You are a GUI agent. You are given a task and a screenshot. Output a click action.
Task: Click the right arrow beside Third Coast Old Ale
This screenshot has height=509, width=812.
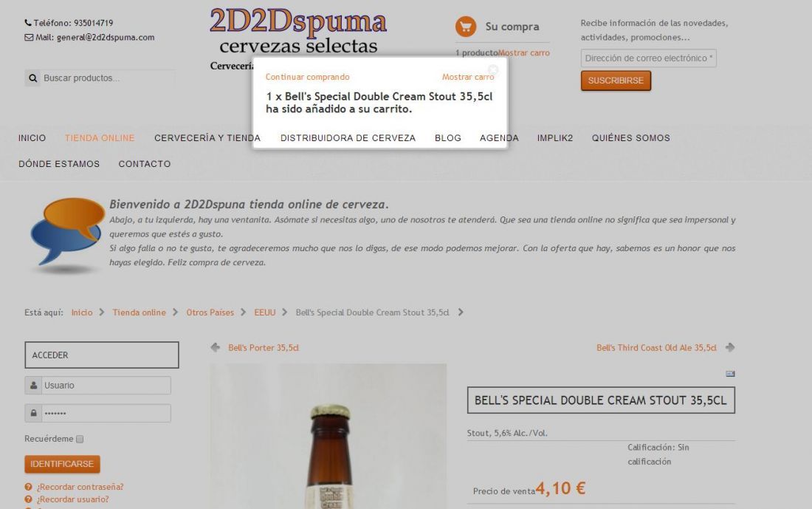pyautogui.click(x=729, y=347)
